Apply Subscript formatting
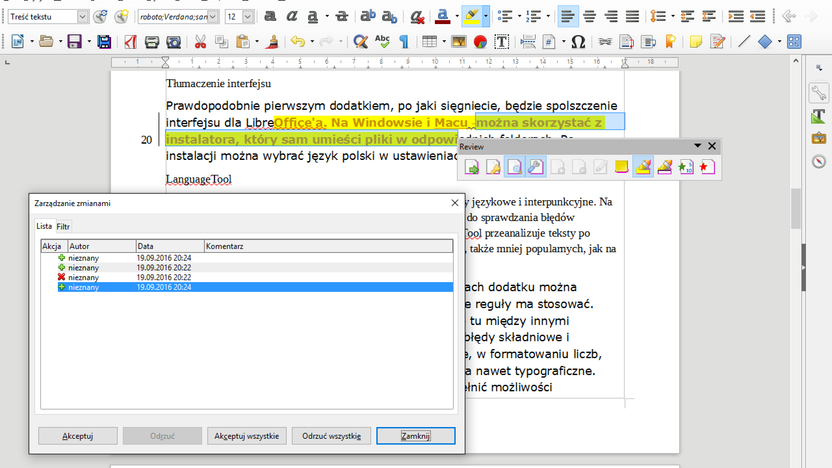This screenshot has width=832, height=468. click(389, 16)
